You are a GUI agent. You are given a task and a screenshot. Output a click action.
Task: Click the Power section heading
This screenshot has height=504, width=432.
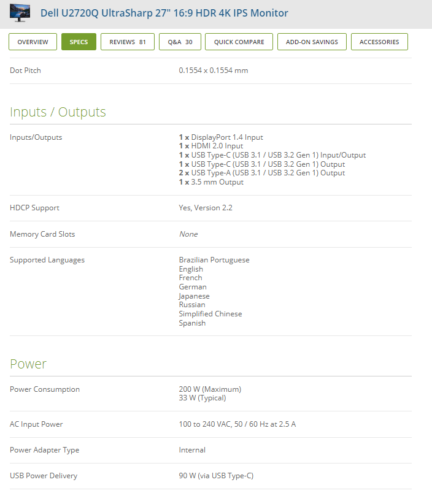point(28,364)
